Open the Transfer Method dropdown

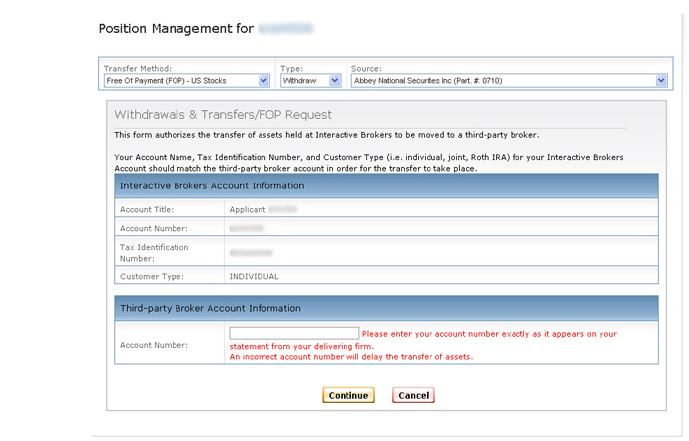186,80
